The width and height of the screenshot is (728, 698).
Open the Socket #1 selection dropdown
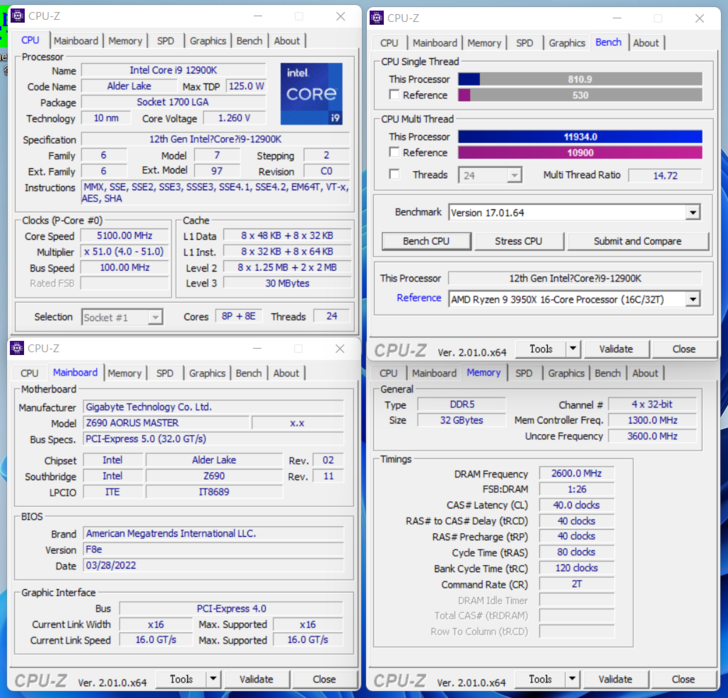(154, 317)
